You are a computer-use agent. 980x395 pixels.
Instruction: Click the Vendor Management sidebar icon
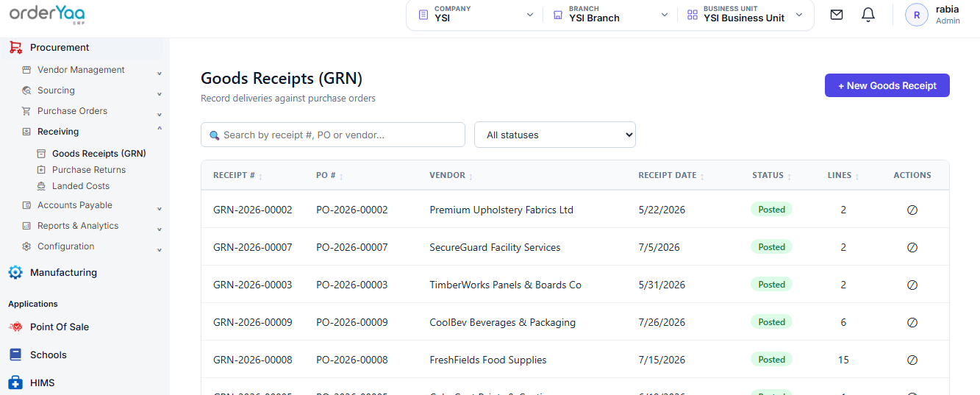pyautogui.click(x=26, y=70)
